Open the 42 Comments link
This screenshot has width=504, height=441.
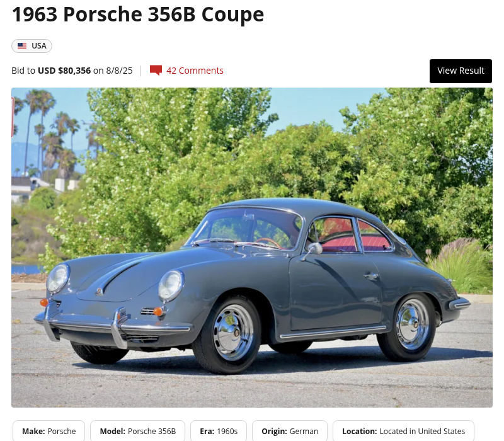(x=195, y=71)
